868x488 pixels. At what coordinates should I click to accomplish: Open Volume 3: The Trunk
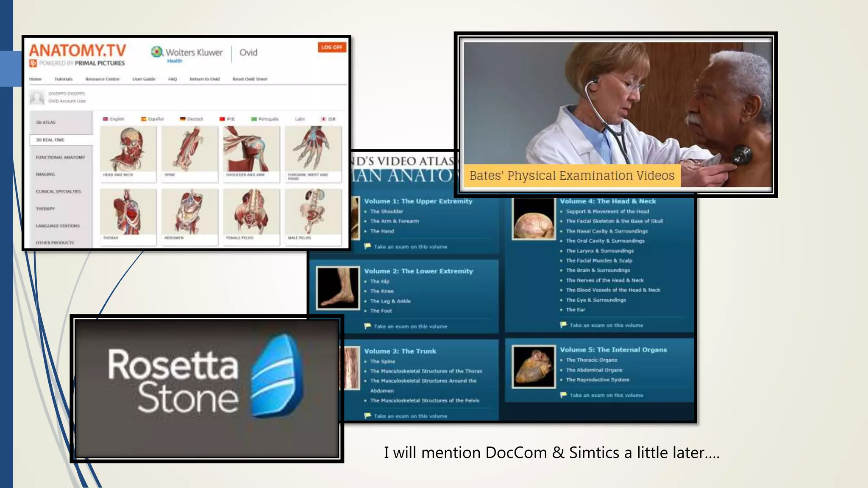pos(400,351)
